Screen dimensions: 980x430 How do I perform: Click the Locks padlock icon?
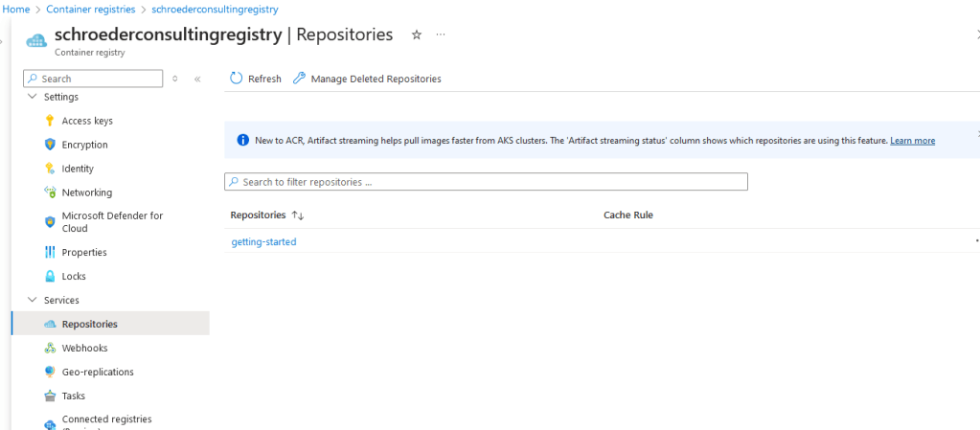[50, 277]
